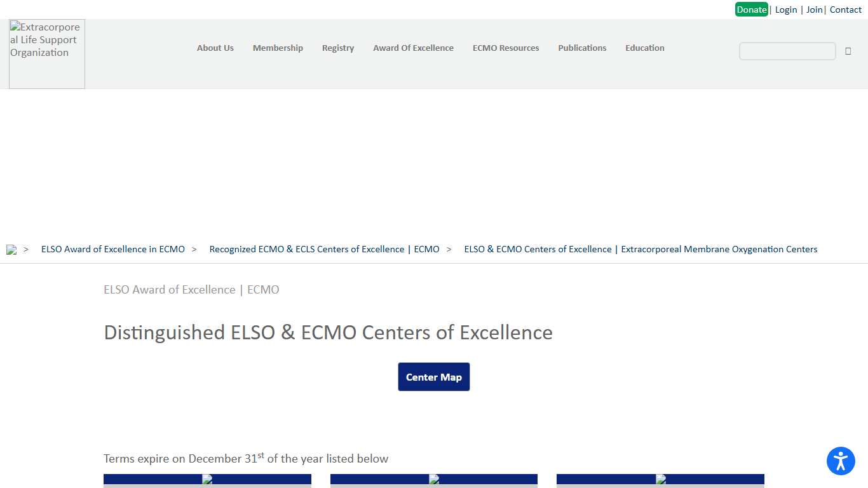Click the Donate button
Image resolution: width=868 pixels, height=488 pixels.
coord(752,9)
